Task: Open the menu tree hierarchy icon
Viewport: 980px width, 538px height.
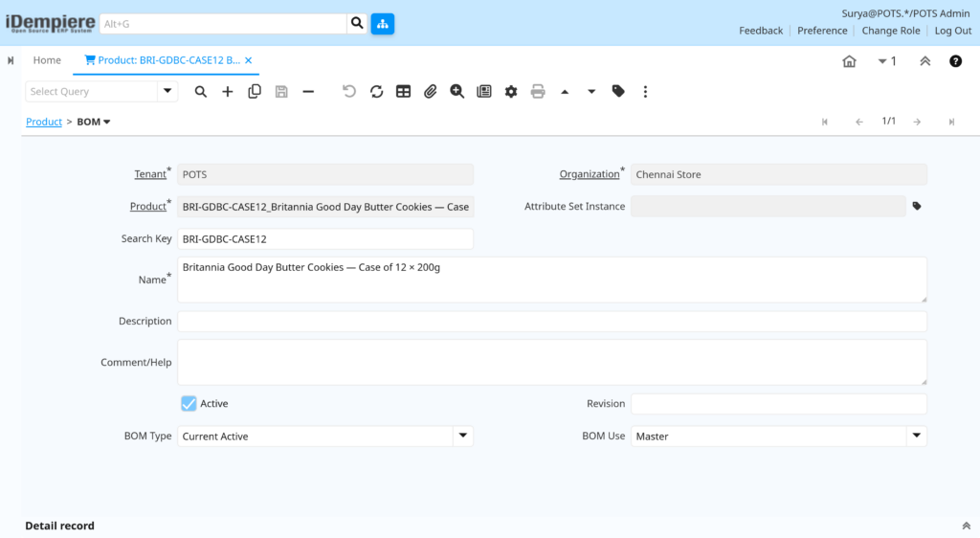Action: pos(383,24)
